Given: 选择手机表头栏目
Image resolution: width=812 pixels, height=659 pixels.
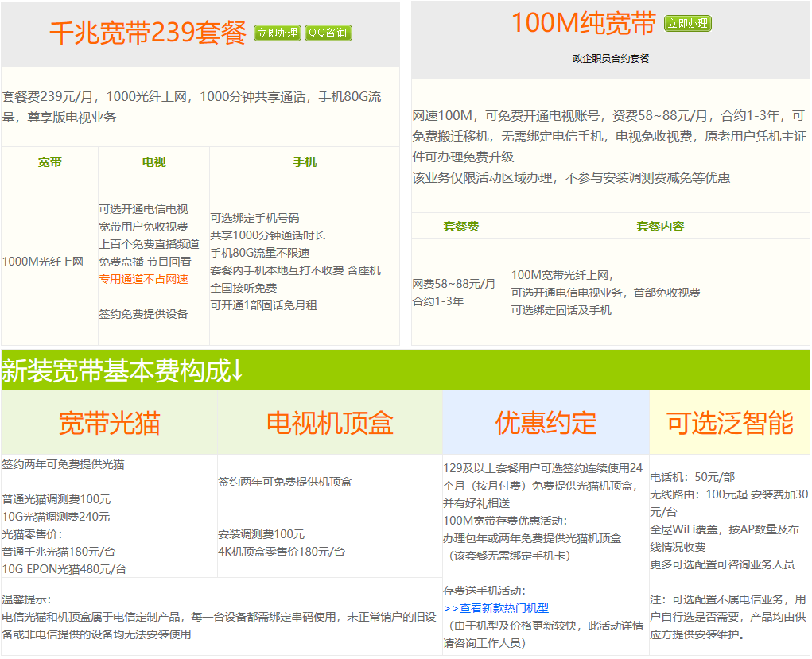Looking at the screenshot, I should [x=305, y=161].
